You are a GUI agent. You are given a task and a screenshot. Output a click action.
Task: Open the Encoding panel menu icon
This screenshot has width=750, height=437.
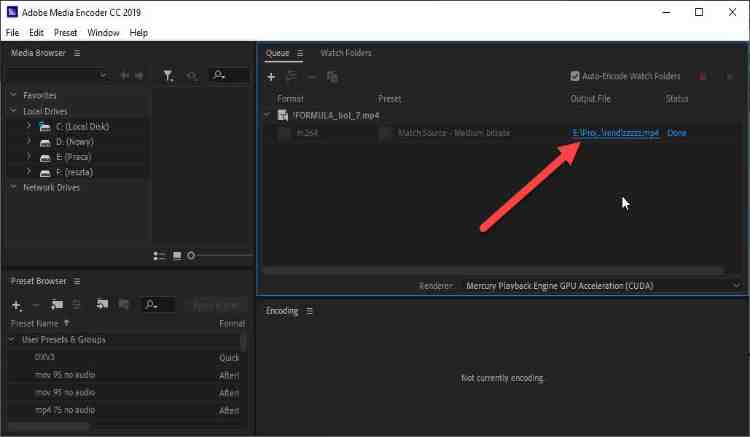[309, 311]
